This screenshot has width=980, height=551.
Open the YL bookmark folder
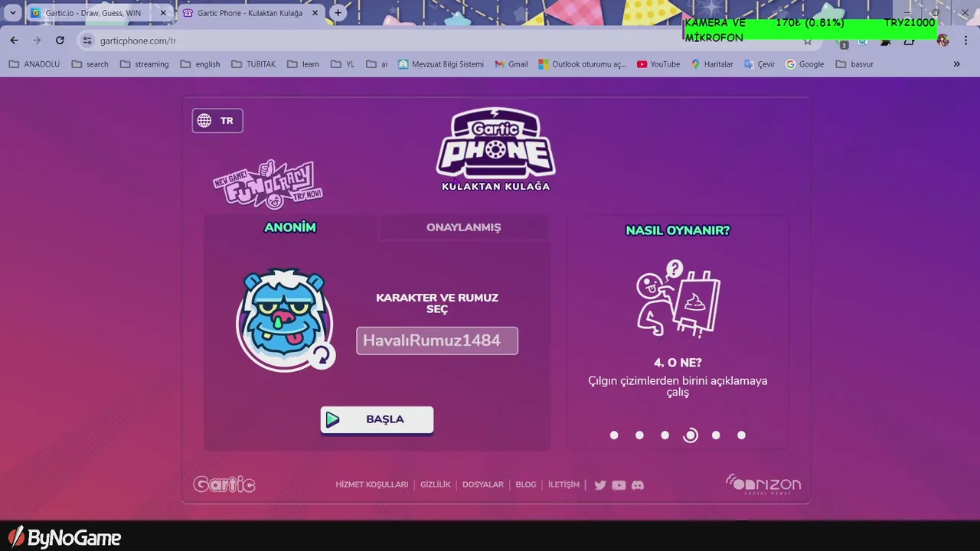(343, 64)
